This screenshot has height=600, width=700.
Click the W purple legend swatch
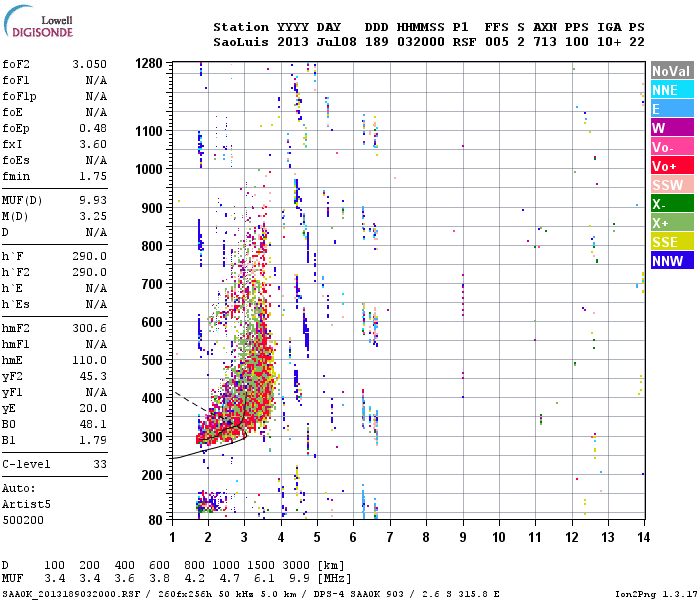pos(672,128)
